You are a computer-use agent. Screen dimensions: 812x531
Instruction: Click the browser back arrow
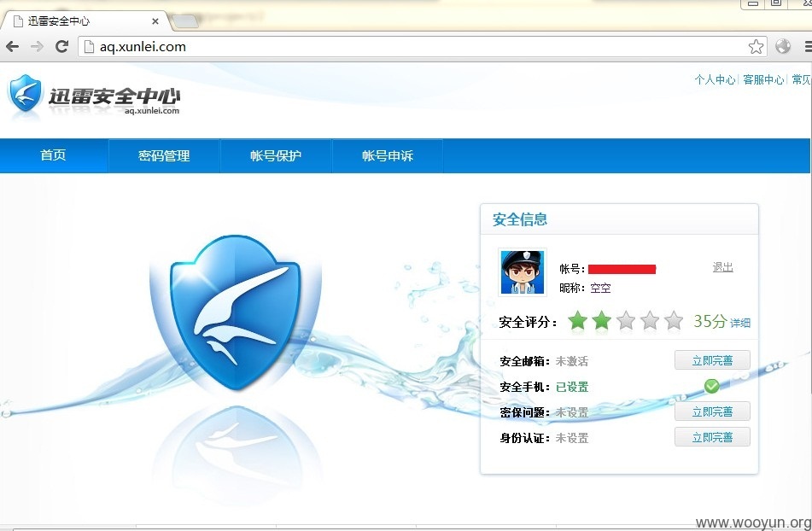tap(13, 47)
